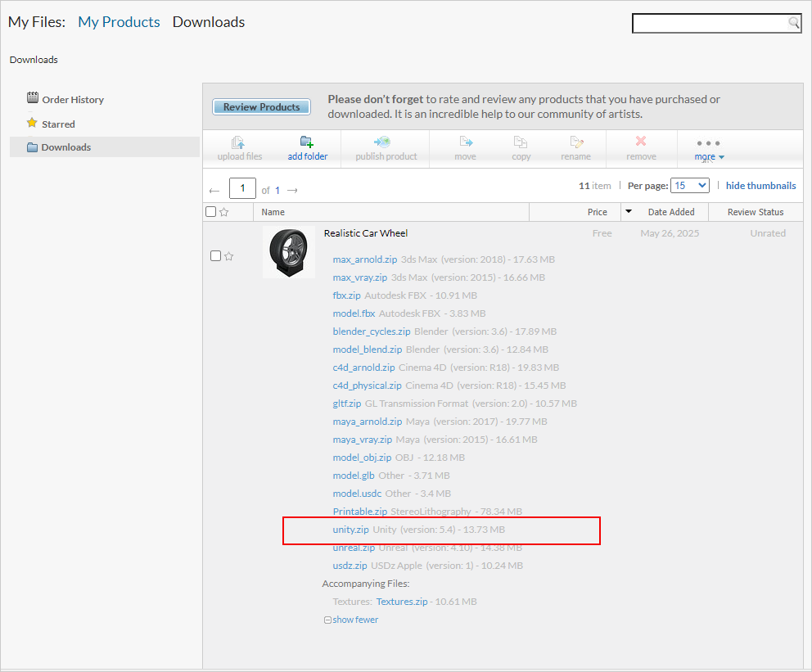Star the Realistic Car Wheel item
812x672 pixels.
(x=229, y=256)
